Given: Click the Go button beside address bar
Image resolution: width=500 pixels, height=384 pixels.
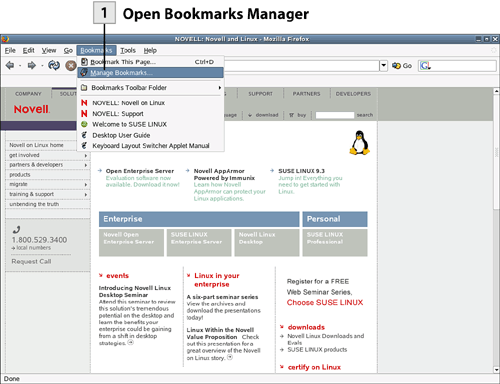Looking at the screenshot, I should 402,66.
